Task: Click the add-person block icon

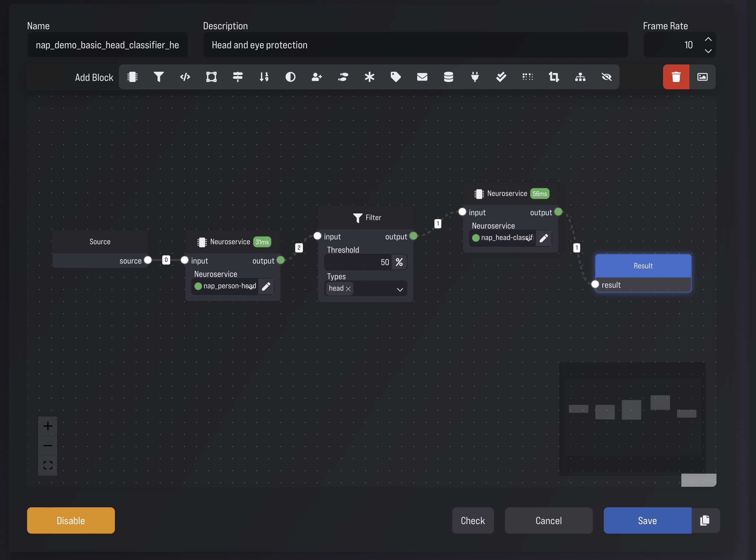Action: pyautogui.click(x=317, y=77)
